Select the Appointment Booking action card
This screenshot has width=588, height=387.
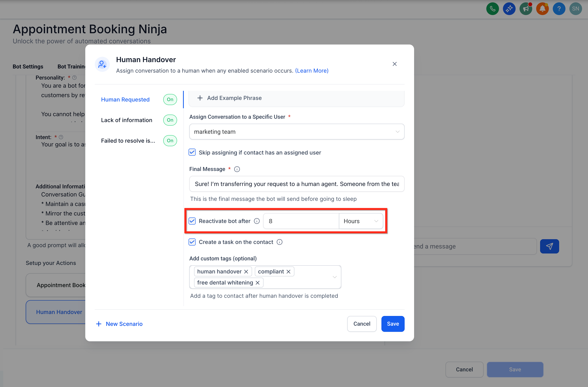pos(56,285)
